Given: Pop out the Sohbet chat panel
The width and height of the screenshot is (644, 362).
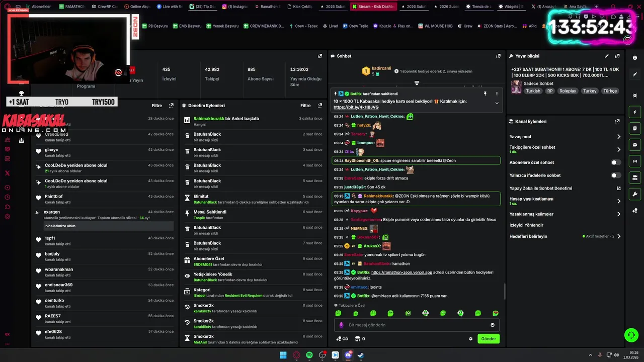Looking at the screenshot, I should coord(499,56).
